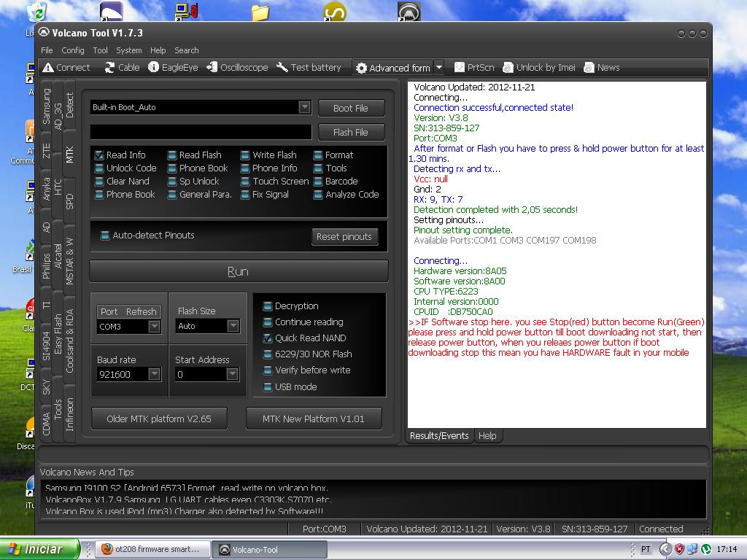Open the Cable toolbar icon
Screen dimensions: 747x560
[x=109, y=68]
